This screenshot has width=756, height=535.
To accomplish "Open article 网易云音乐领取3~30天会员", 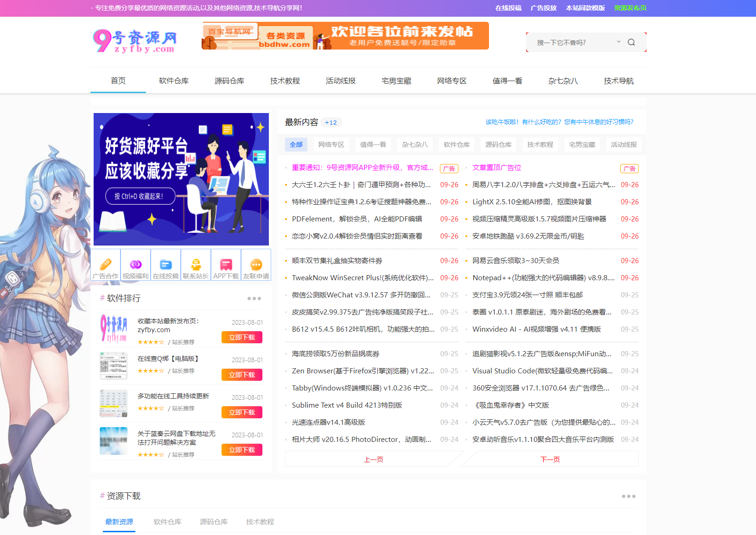I will click(x=516, y=261).
